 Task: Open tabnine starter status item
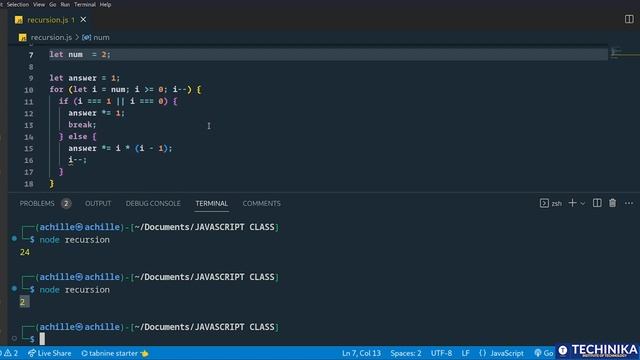pyautogui.click(x=115, y=353)
